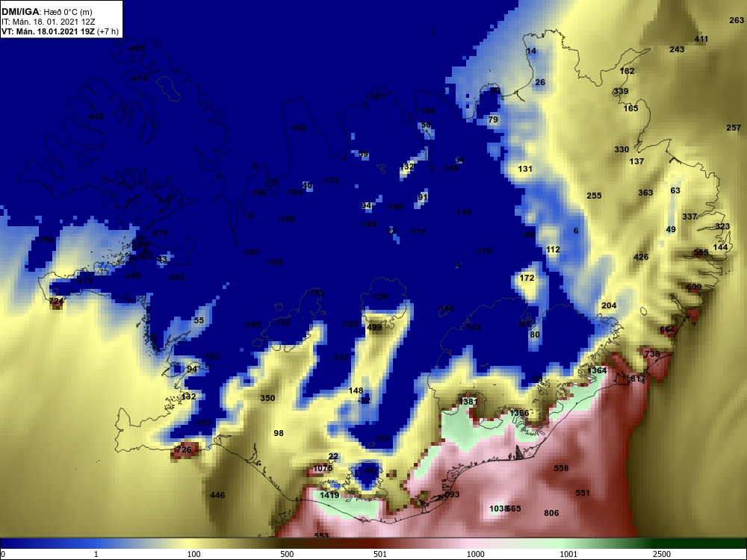Click the map value -485
This screenshot has height=560, width=747.
pos(136,49)
